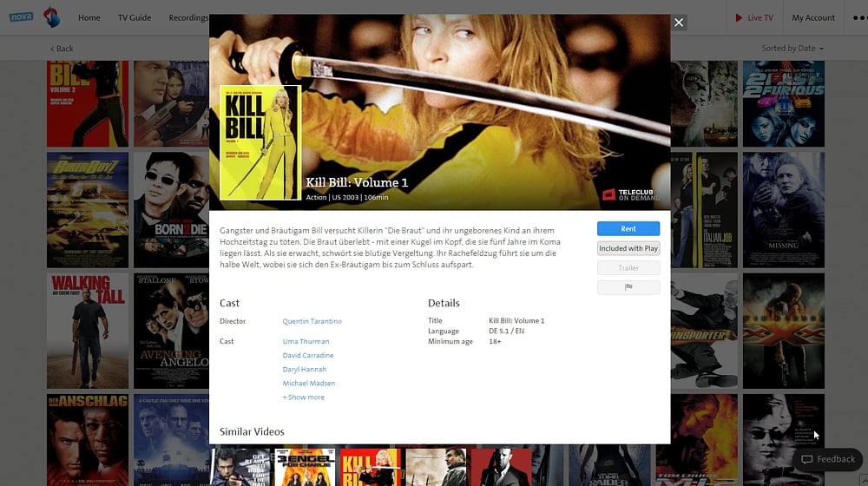Click the language value DE 5.1 / EN
Image resolution: width=868 pixels, height=486 pixels.
(x=507, y=331)
